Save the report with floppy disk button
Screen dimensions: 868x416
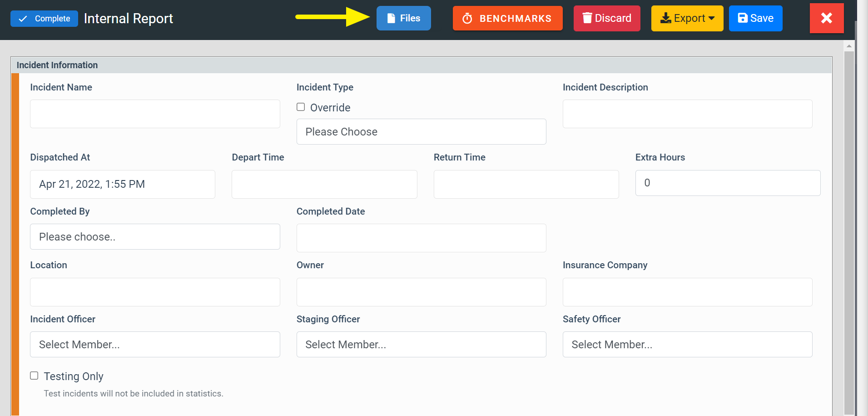(x=755, y=18)
